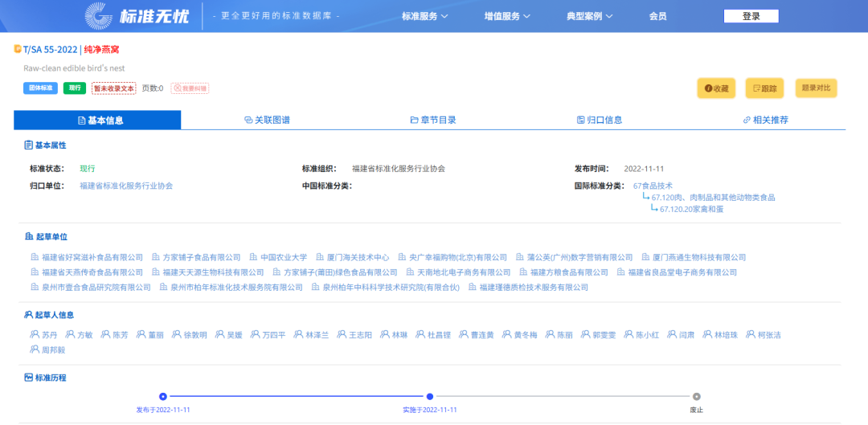868x425 pixels.
Task: Click the building icon before 泉州市壹合食品研究院有限公司
Action: point(35,287)
